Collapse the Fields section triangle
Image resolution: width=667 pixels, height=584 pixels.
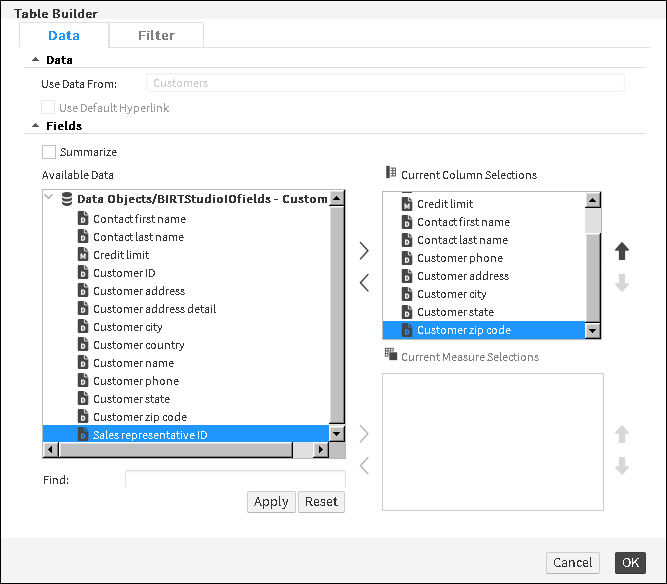36,126
